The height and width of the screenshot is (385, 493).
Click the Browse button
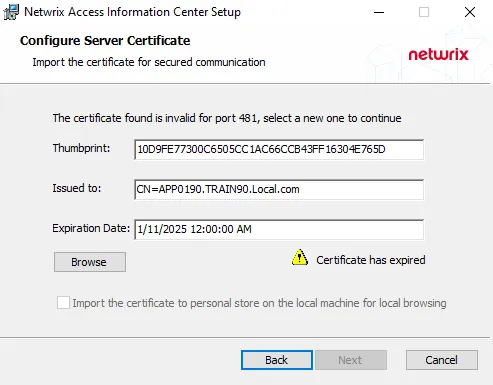point(90,262)
